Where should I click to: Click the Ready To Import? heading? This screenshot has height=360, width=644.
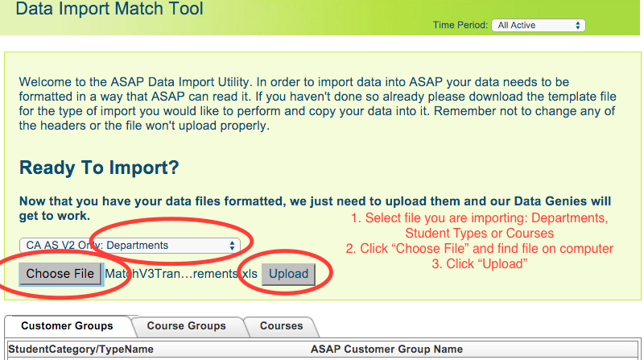(x=99, y=168)
